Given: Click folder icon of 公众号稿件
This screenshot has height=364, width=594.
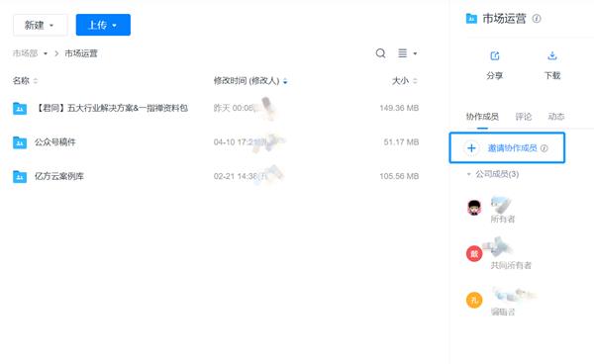Looking at the screenshot, I should [x=20, y=142].
